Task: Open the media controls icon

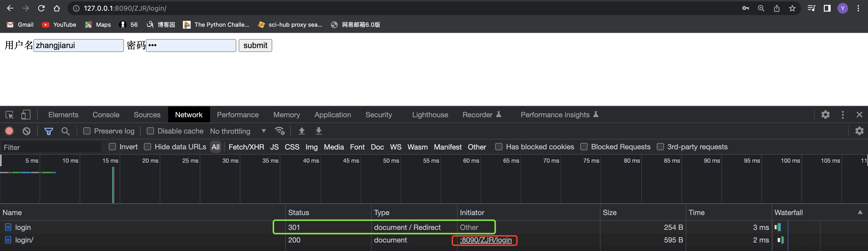Action: pyautogui.click(x=811, y=8)
